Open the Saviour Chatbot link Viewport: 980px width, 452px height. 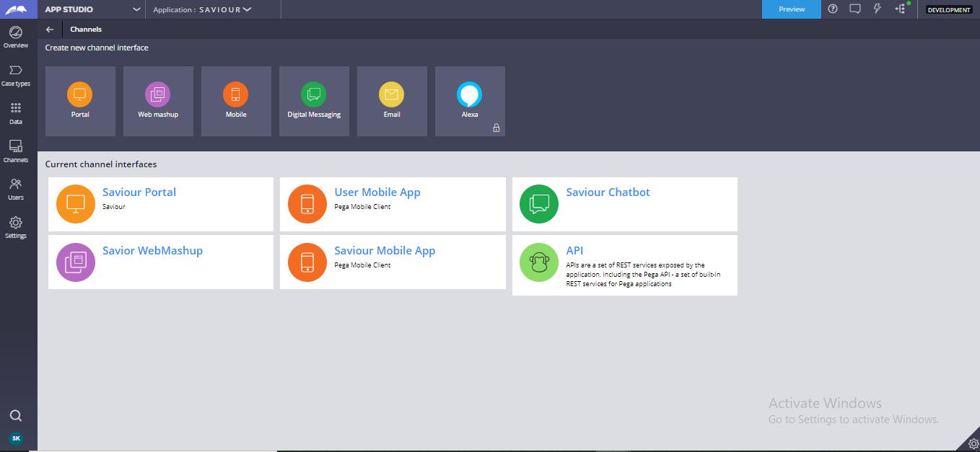pyautogui.click(x=608, y=192)
